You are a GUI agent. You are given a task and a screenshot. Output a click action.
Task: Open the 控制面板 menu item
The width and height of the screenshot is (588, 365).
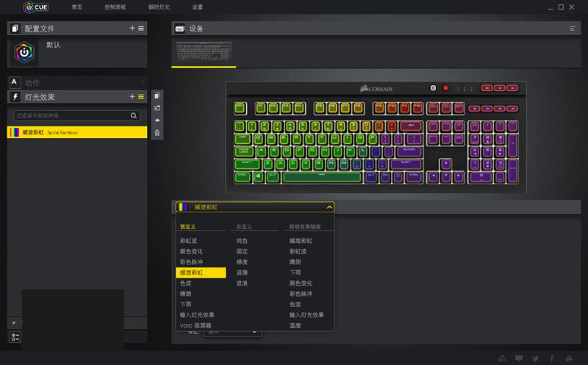[115, 7]
